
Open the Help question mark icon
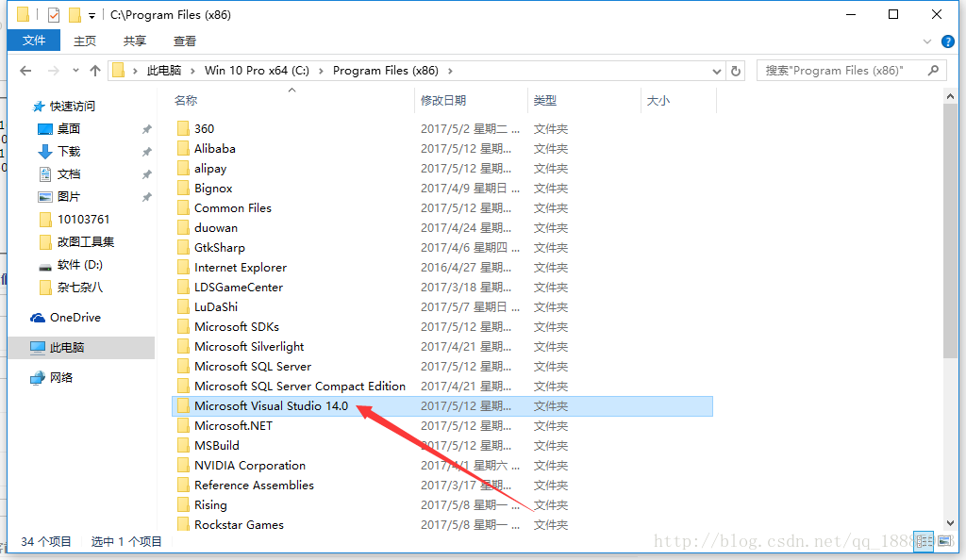948,41
